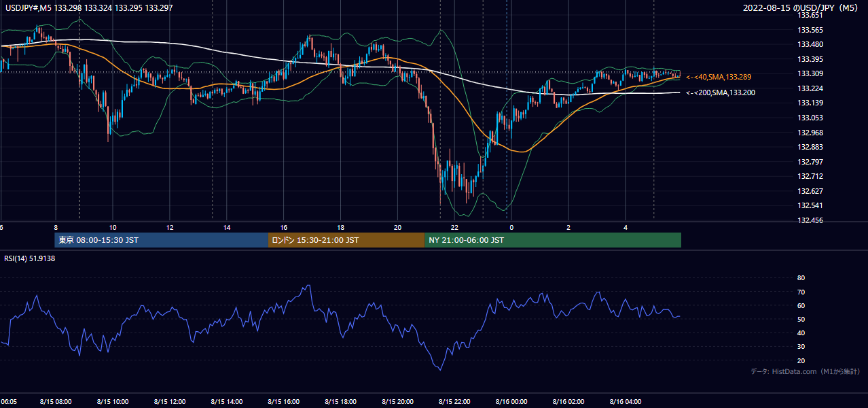Click price axis value 132.541

point(810,205)
